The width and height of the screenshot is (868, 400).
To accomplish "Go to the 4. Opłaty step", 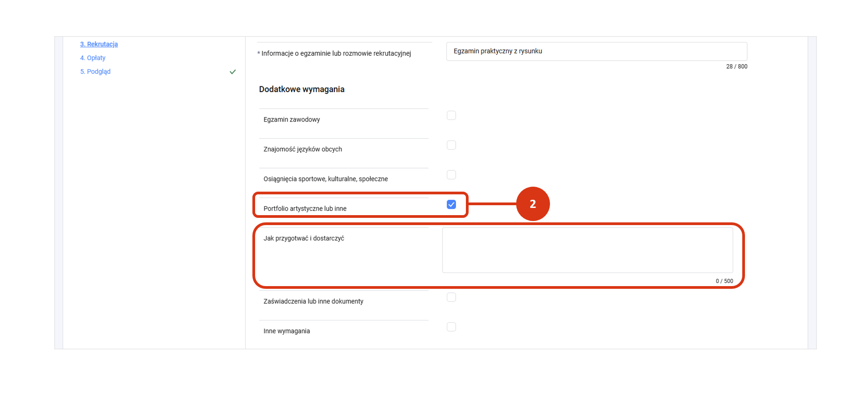I will [x=93, y=58].
